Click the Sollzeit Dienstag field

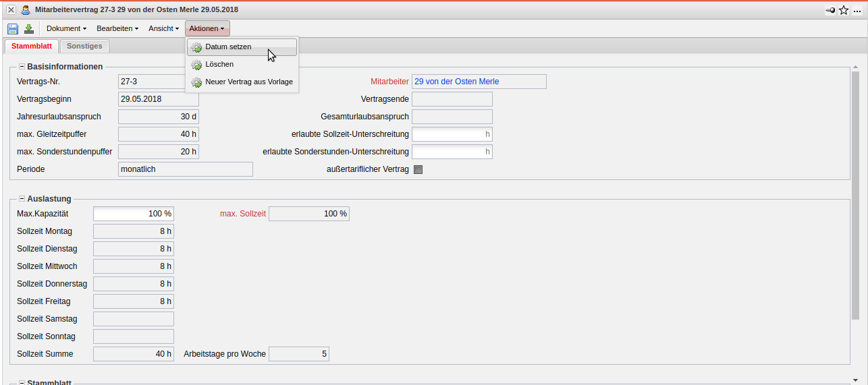134,249
